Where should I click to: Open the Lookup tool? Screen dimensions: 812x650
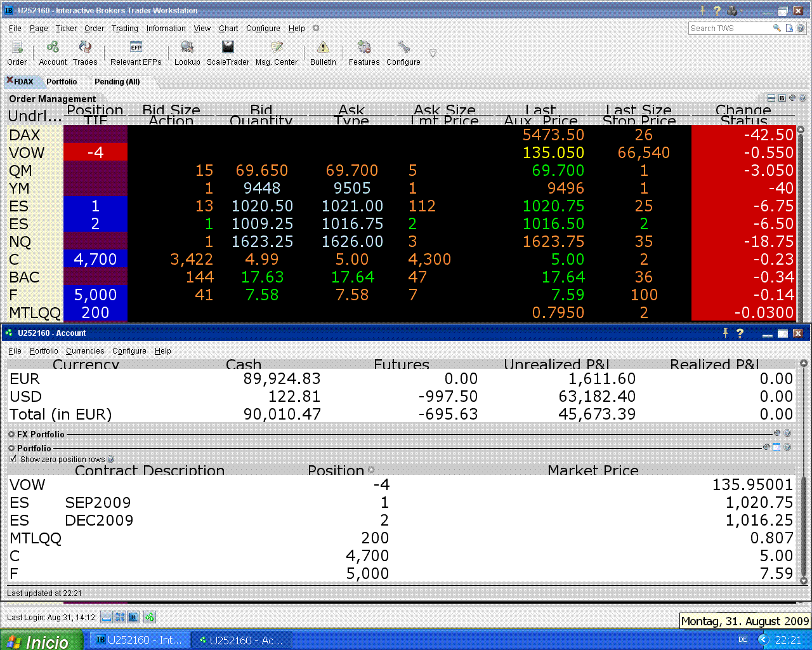187,48
